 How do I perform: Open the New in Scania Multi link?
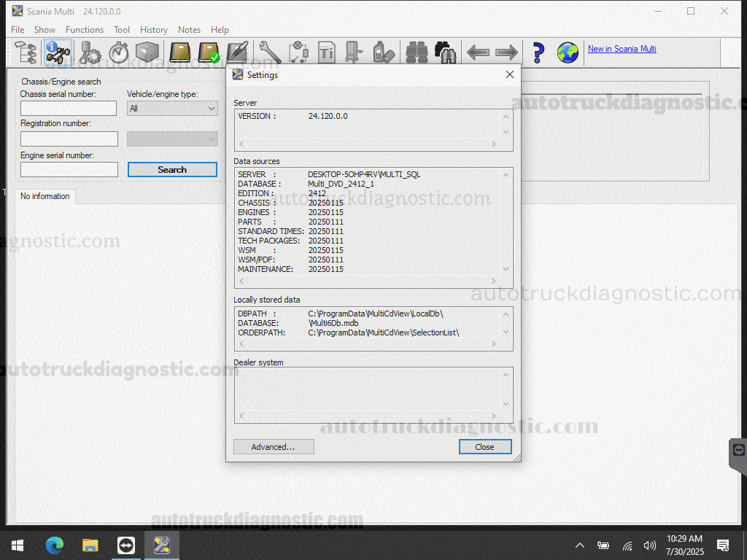coord(622,49)
